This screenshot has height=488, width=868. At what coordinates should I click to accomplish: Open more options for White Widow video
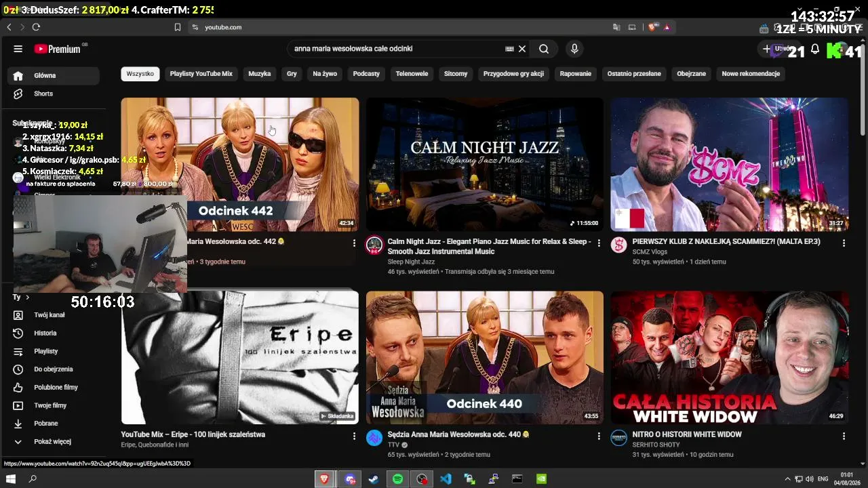pyautogui.click(x=844, y=436)
